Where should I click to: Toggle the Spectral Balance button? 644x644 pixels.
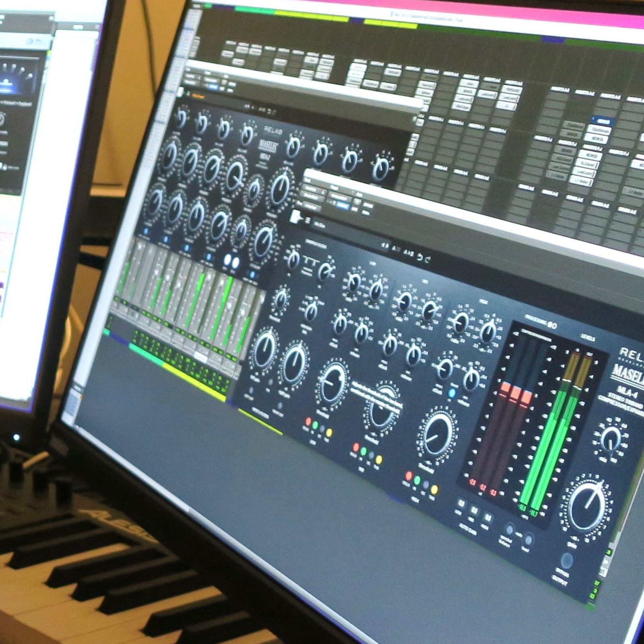(x=510, y=529)
